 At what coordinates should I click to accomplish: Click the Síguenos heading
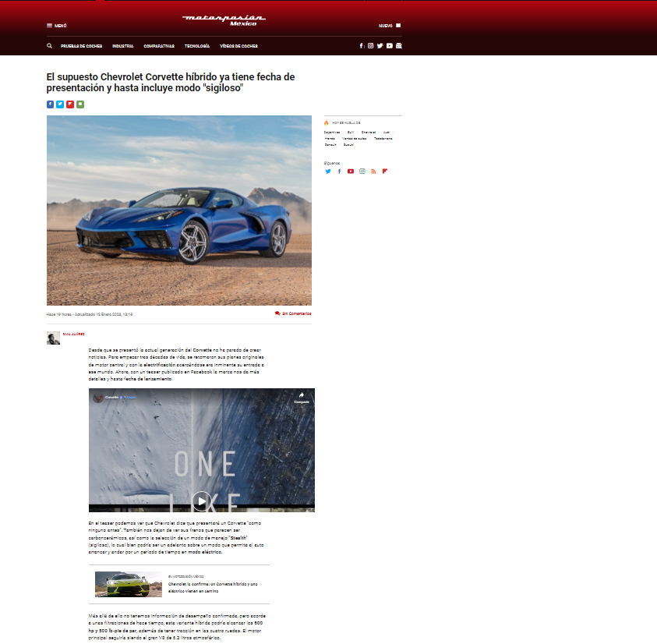point(332,163)
